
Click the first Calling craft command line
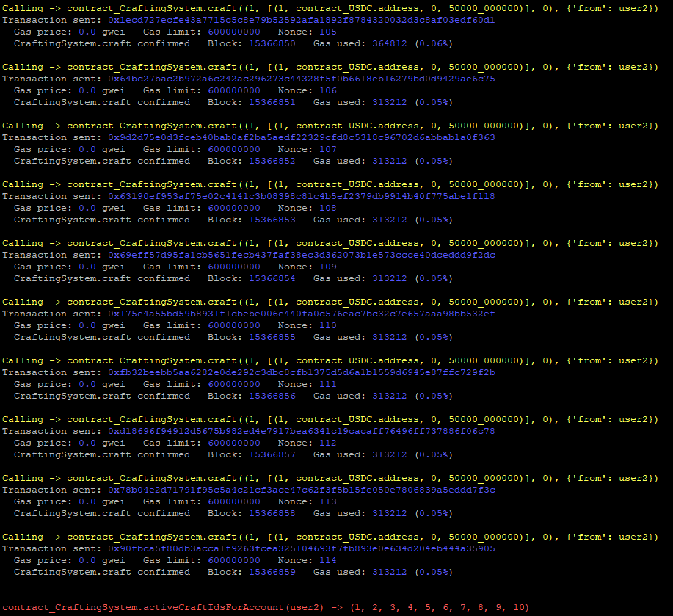pos(330,9)
